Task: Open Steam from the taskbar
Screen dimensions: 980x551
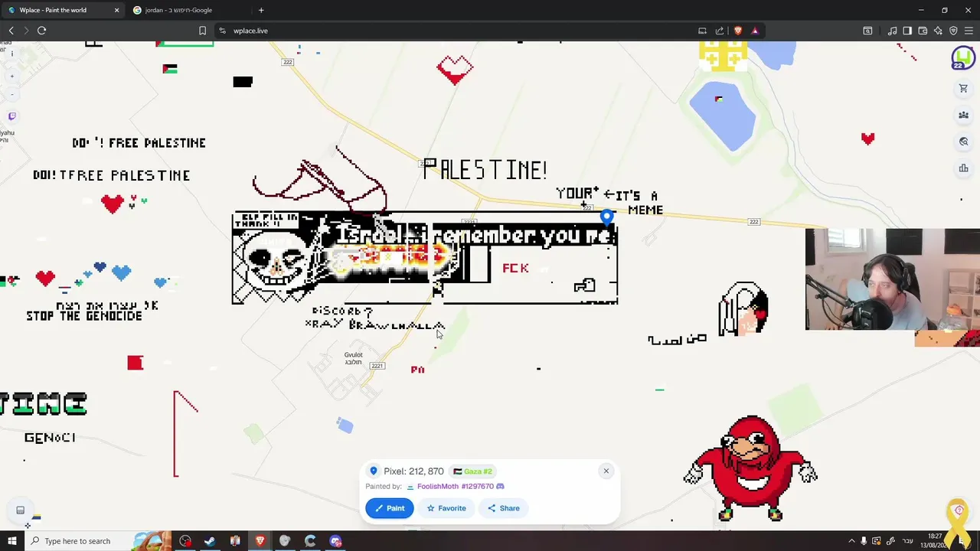Action: (x=210, y=541)
